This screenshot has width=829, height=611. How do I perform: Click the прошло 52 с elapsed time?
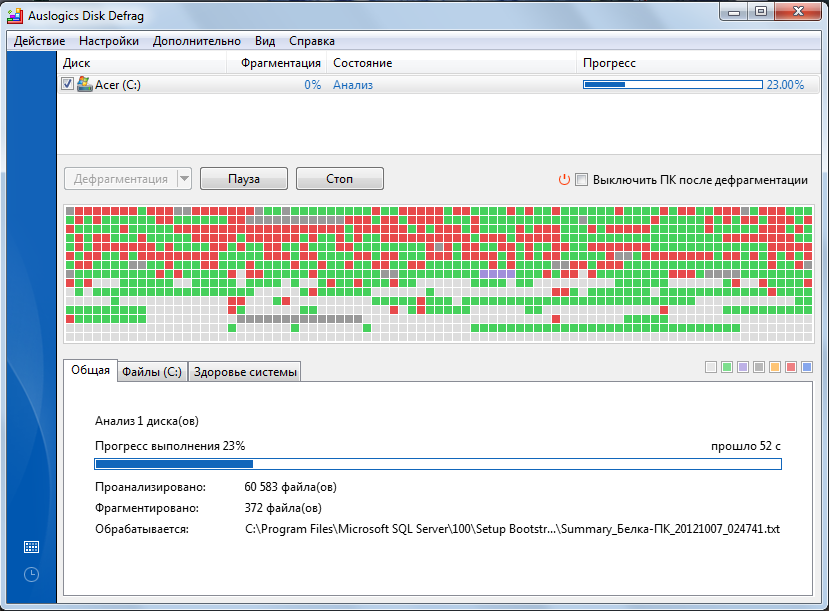745,446
